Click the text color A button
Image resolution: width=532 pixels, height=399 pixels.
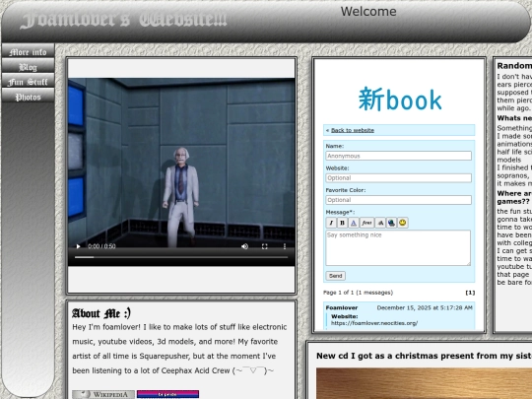click(x=354, y=223)
